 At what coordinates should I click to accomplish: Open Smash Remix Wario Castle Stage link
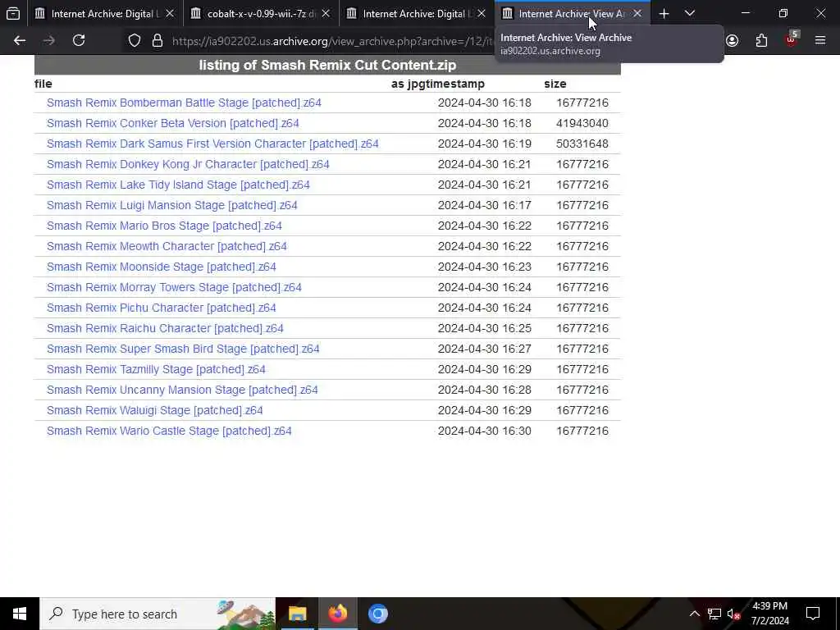tap(169, 431)
